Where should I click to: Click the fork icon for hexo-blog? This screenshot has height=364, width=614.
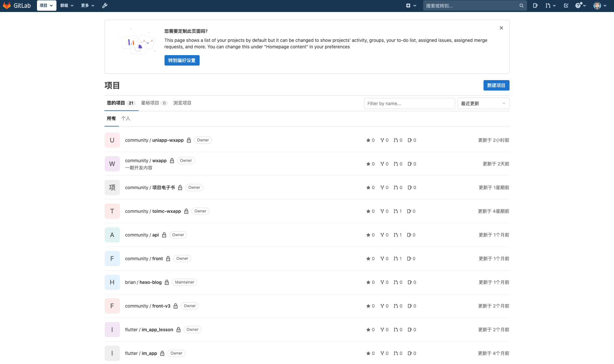tap(382, 282)
